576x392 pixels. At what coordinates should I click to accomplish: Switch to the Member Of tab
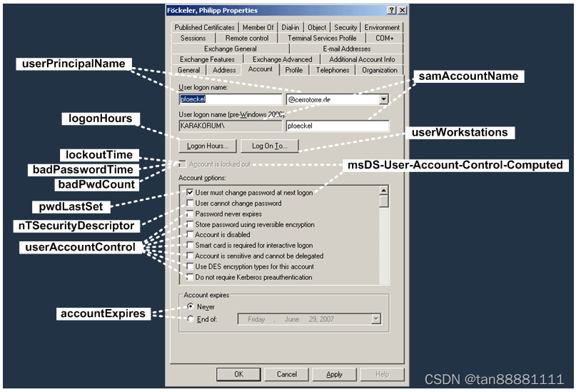pos(258,28)
